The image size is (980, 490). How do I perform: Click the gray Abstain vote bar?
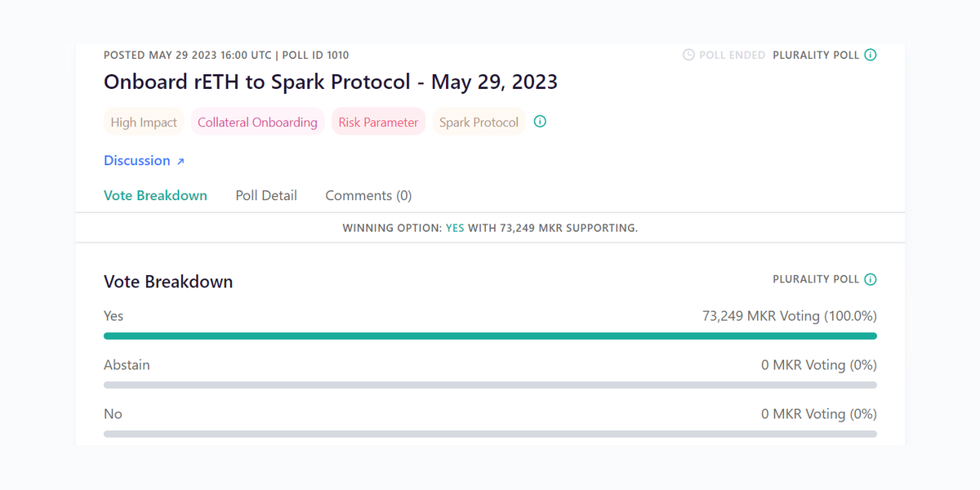point(490,385)
